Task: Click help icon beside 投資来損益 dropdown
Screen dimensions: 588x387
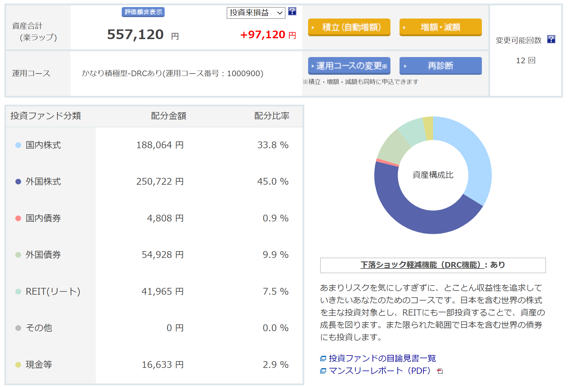Action: pyautogui.click(x=292, y=11)
